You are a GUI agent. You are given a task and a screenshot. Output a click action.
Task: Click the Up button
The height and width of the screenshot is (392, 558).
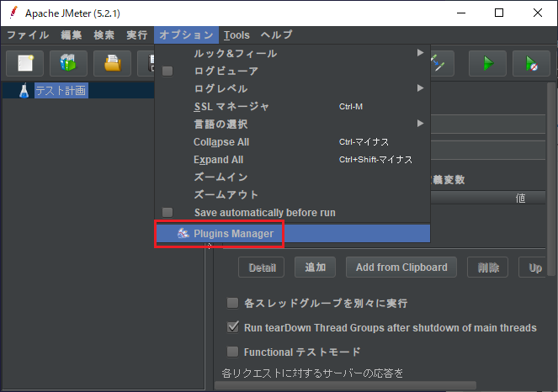pos(533,268)
